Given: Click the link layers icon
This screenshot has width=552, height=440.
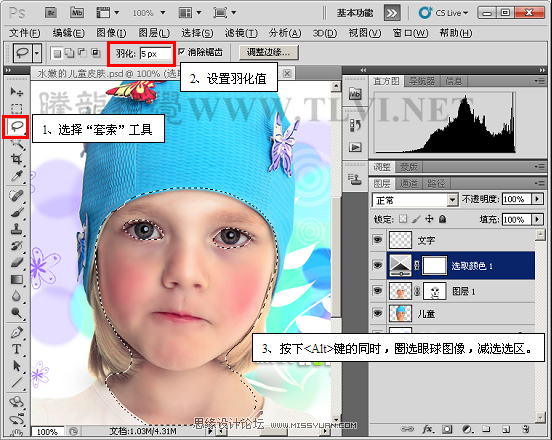Looking at the screenshot, I should pyautogui.click(x=407, y=429).
